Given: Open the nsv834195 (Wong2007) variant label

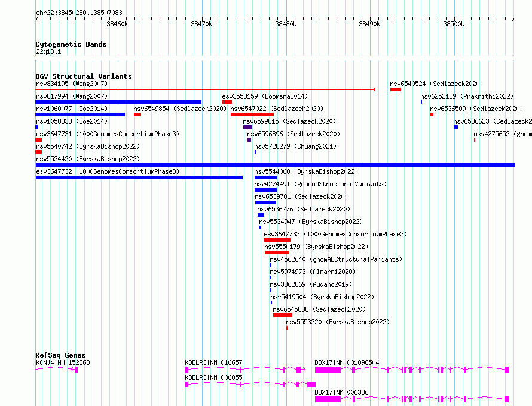Looking at the screenshot, I should [72, 84].
